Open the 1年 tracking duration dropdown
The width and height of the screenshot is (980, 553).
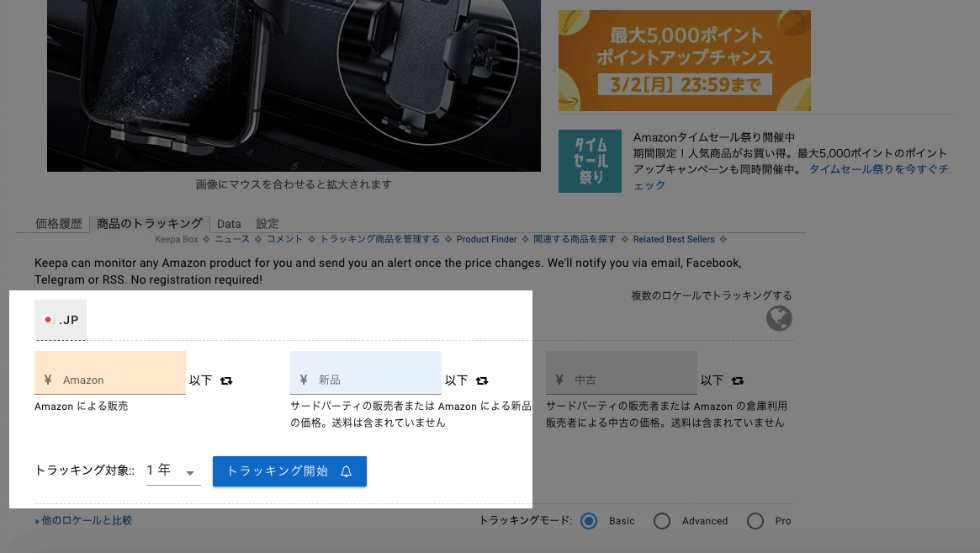click(x=173, y=471)
